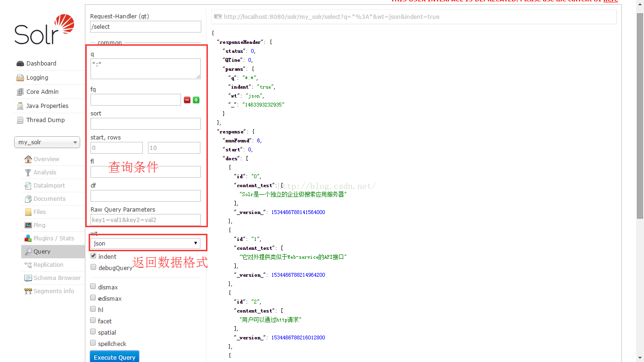644x362 pixels.
Task: Open the localhost select query URL link
Action: (x=331, y=16)
